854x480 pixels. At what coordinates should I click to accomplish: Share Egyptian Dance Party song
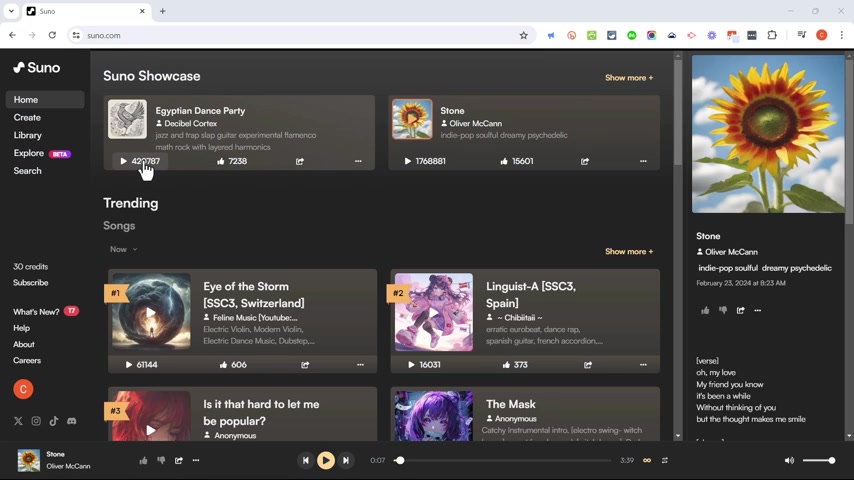point(300,161)
